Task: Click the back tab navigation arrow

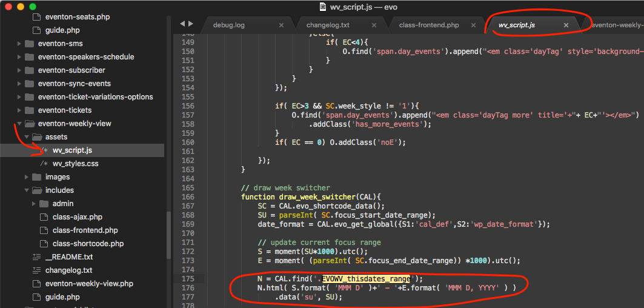Action: coord(182,24)
